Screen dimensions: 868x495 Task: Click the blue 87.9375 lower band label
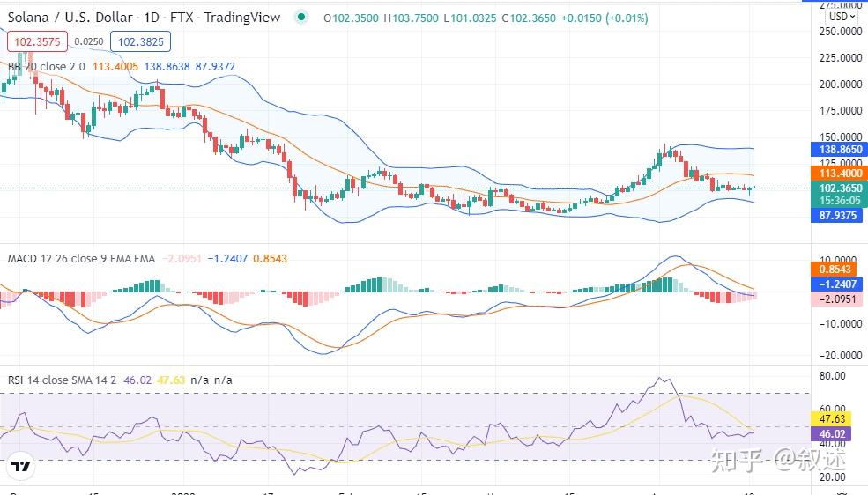tap(837, 215)
